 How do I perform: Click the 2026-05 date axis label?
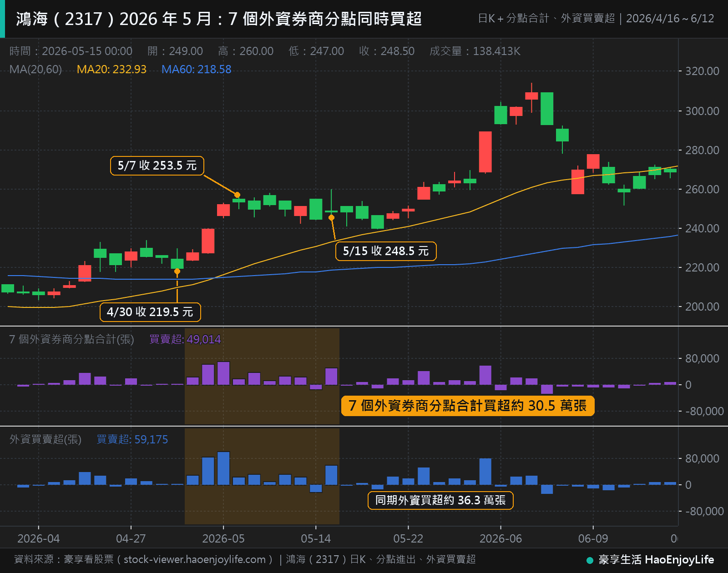coord(223,539)
